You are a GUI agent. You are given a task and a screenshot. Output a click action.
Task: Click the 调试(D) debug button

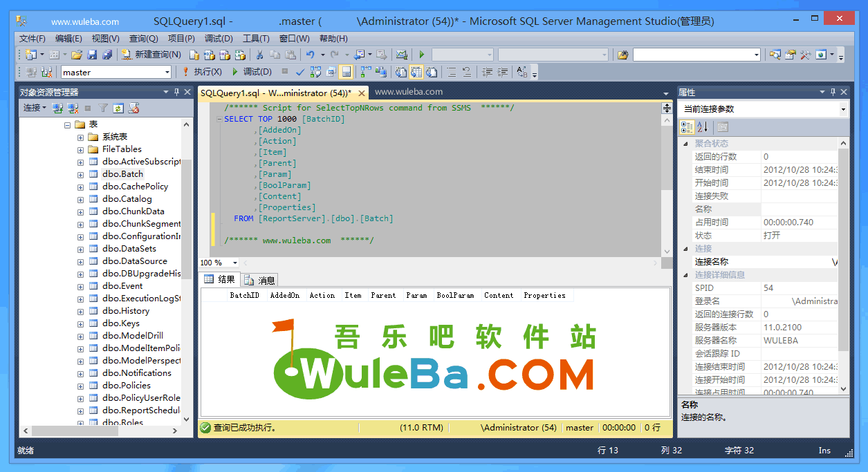(x=251, y=72)
